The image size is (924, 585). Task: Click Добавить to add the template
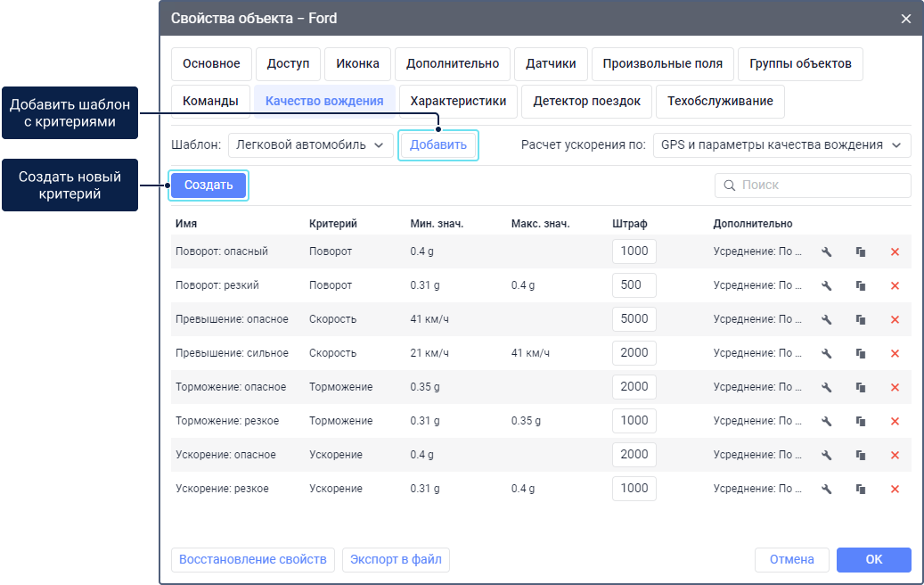click(x=438, y=145)
